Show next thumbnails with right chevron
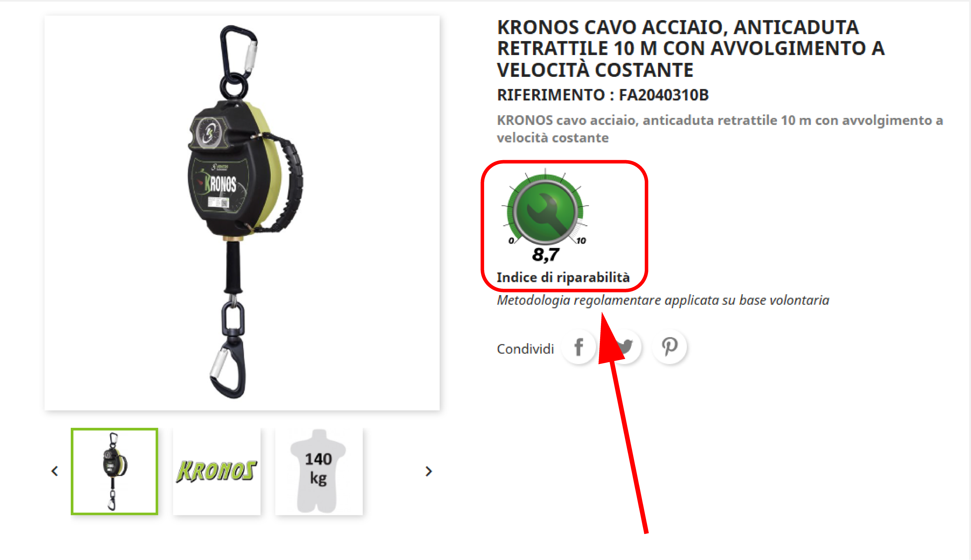971x560 pixels. [x=428, y=471]
